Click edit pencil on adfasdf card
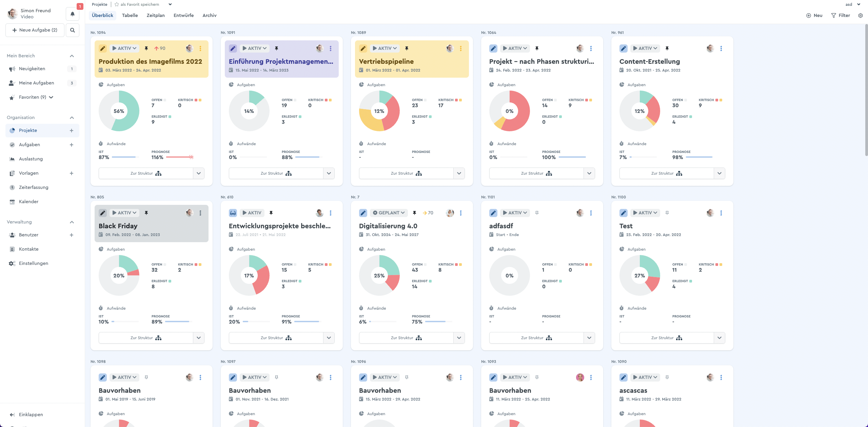Screen dimensions: 868x427 (493, 213)
